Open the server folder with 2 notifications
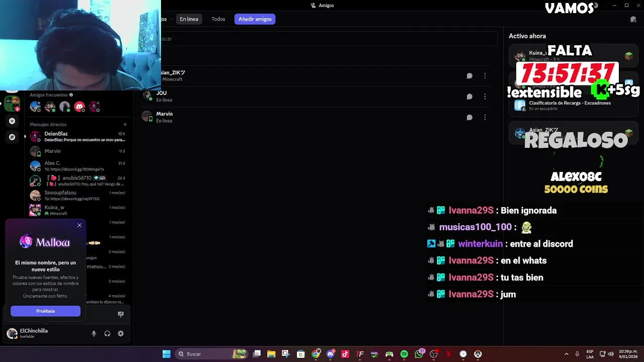 [12, 104]
